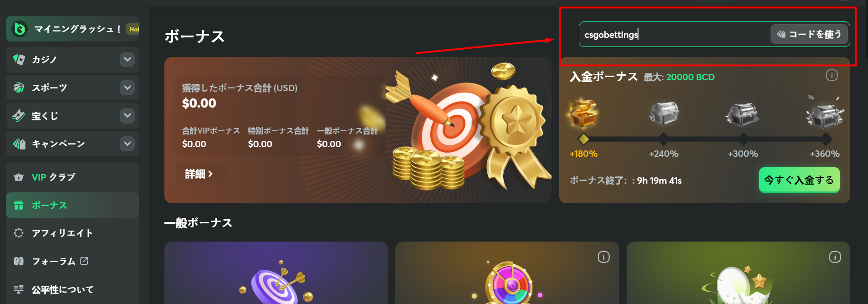Expand the カジノ dropdown chevron
Screen dimensions: 868x304
128,59
